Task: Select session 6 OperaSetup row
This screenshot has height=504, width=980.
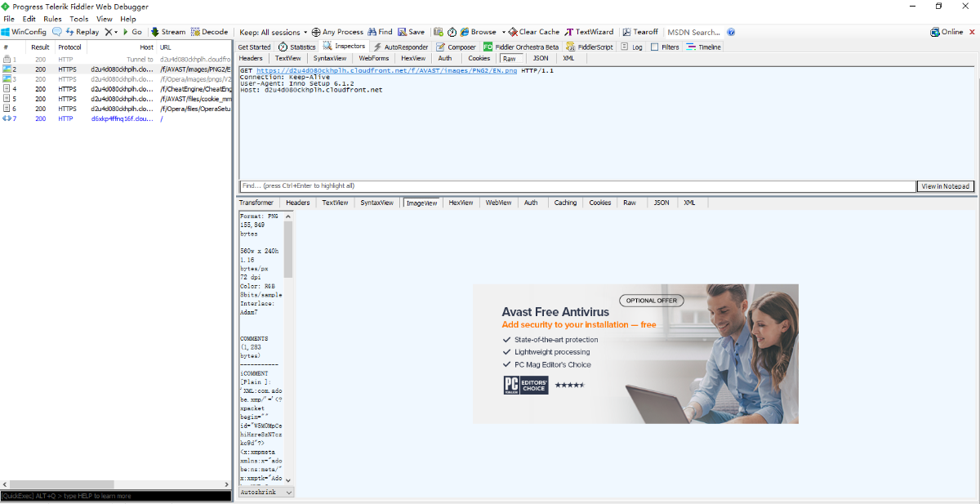Action: 116,109
